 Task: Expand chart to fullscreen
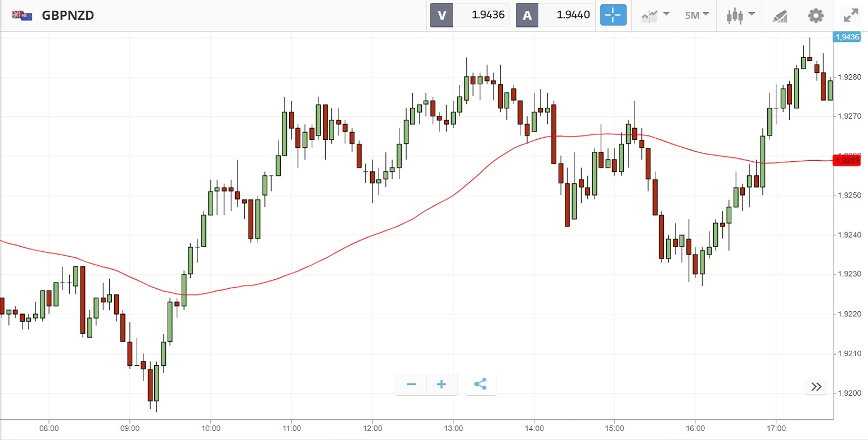point(851,15)
